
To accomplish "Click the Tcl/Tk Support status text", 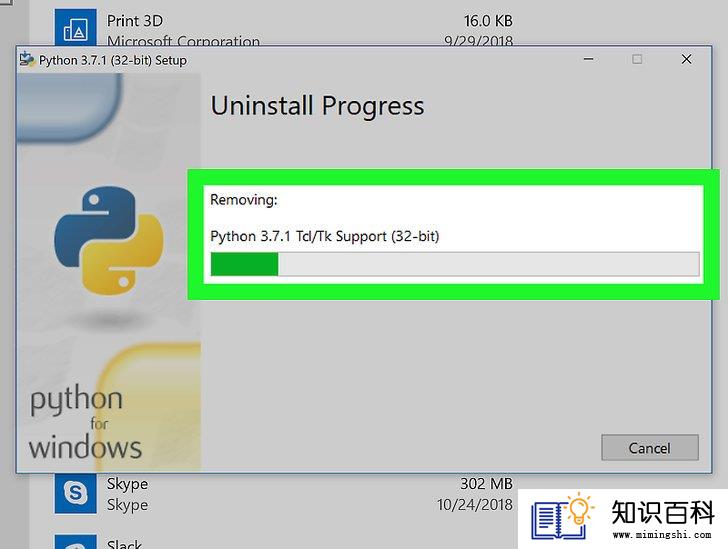I will (325, 236).
